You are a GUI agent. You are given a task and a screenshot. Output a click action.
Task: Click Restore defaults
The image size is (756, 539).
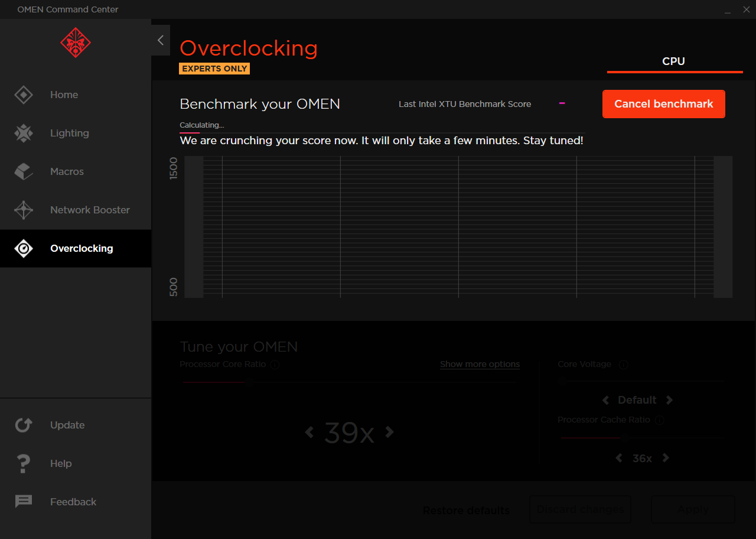tap(466, 511)
